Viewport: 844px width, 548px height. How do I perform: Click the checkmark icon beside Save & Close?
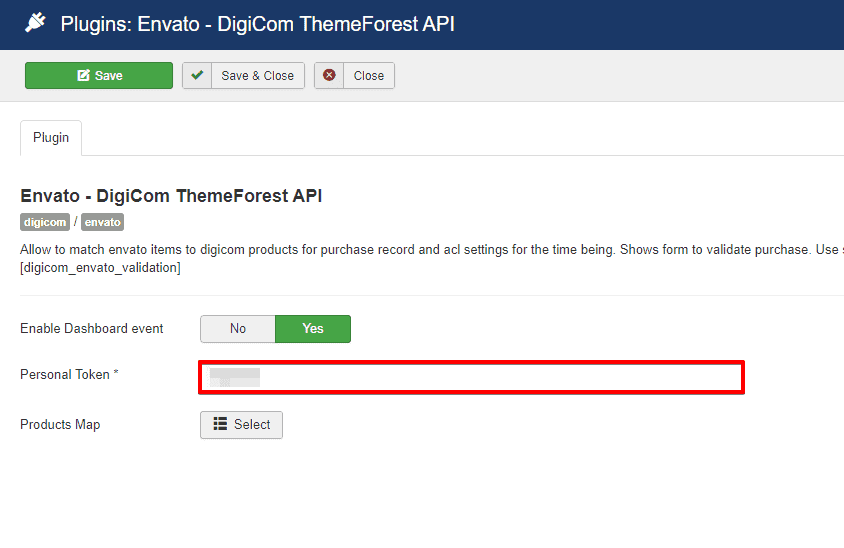pos(197,75)
